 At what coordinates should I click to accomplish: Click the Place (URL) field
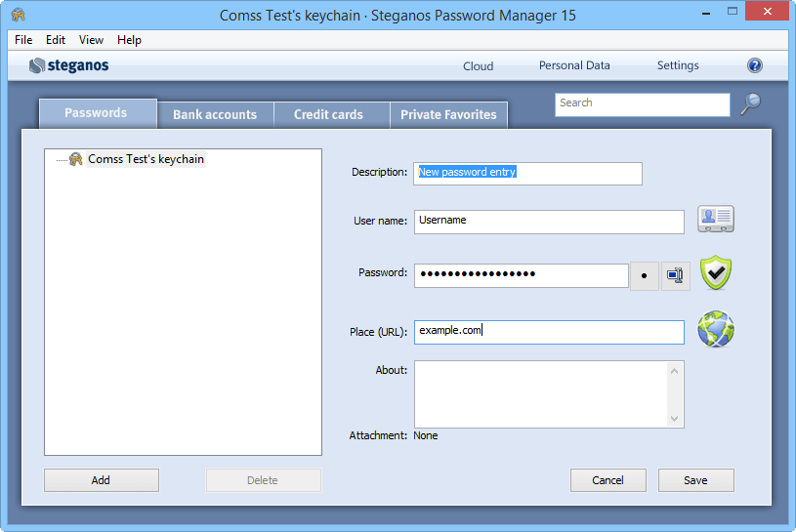click(x=549, y=332)
